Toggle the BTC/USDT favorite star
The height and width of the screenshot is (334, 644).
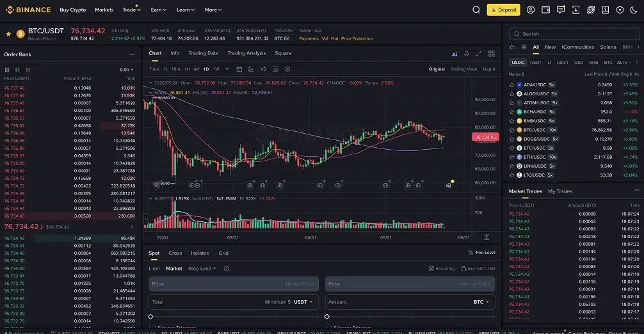click(8, 34)
